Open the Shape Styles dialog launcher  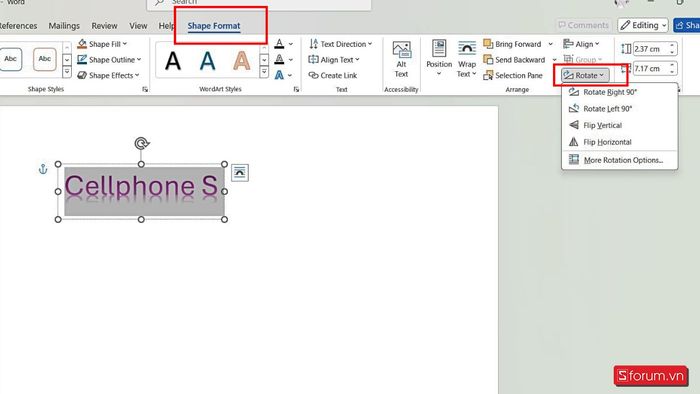click(145, 89)
